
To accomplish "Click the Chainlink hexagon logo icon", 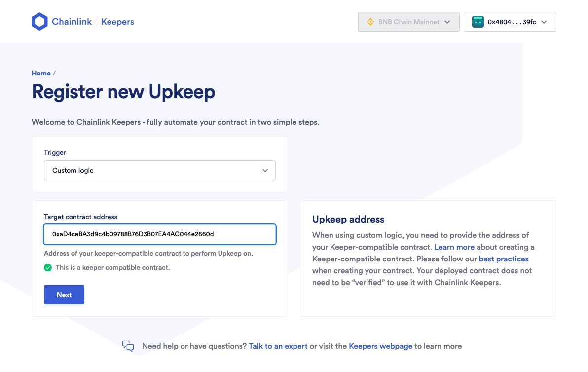I will (39, 22).
